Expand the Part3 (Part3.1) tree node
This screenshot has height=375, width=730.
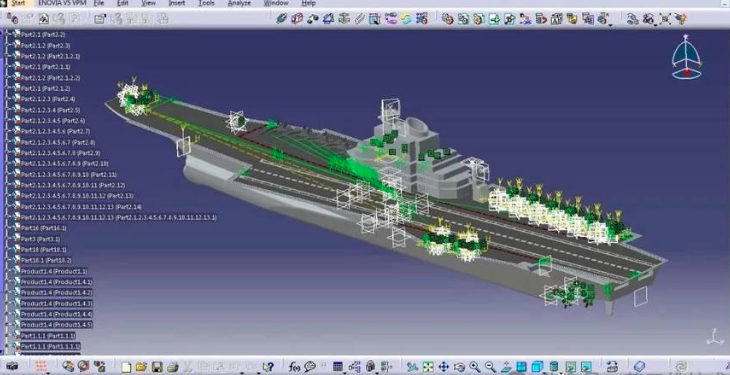point(8,239)
